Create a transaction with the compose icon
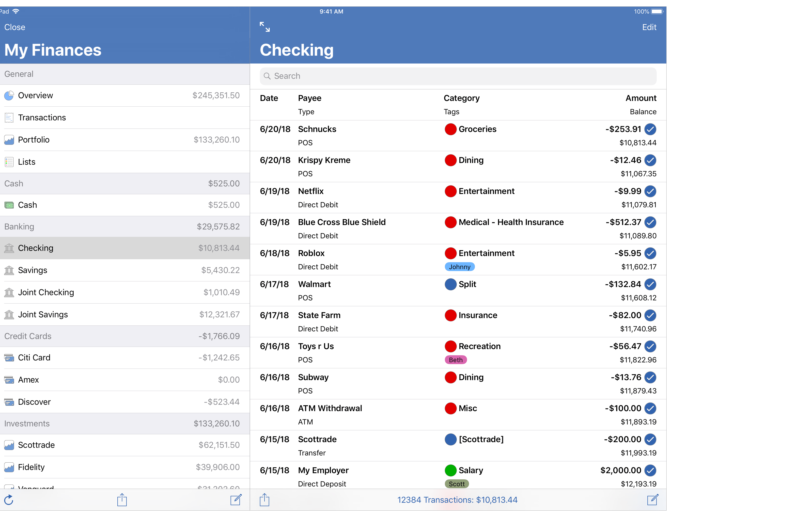Screen dimensions: 812x517 (653, 500)
